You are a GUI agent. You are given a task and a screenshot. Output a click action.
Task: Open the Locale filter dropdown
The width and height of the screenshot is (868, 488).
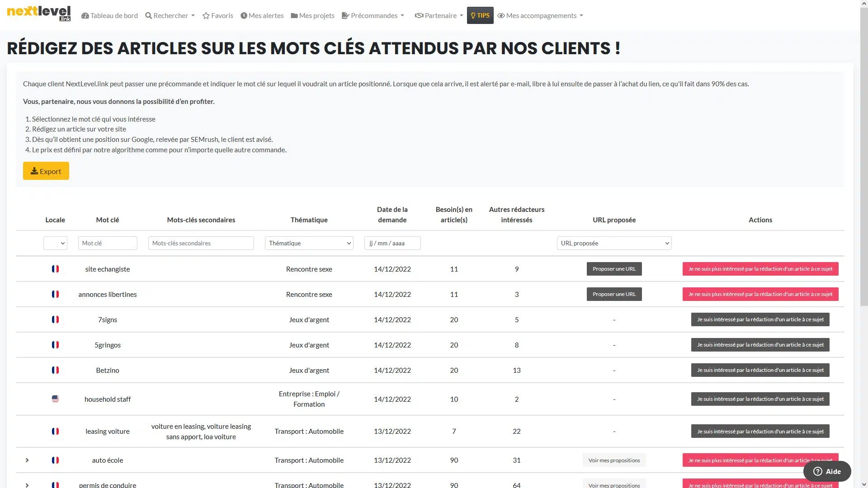[55, 243]
